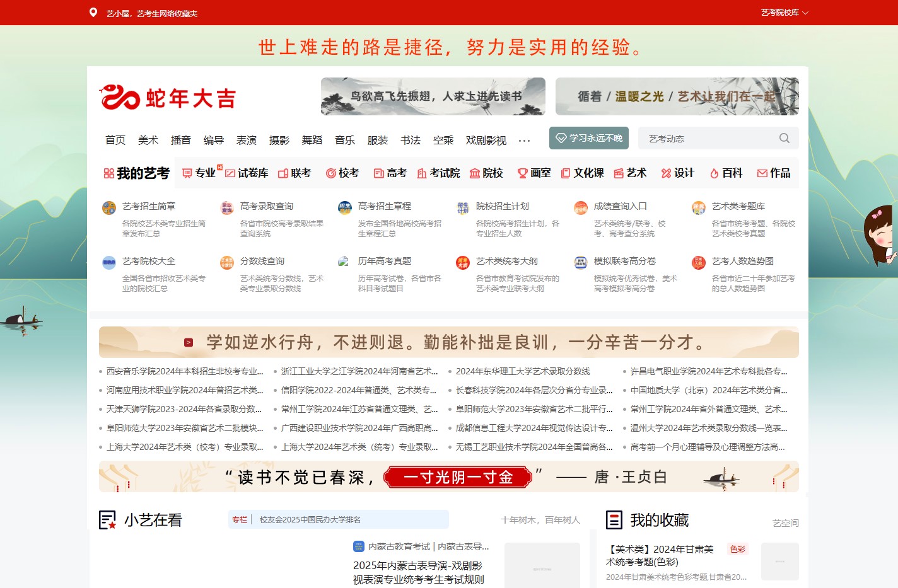Open 2024年东华理工大学艺术录取分数线 link
This screenshot has width=898, height=588.
tap(523, 371)
